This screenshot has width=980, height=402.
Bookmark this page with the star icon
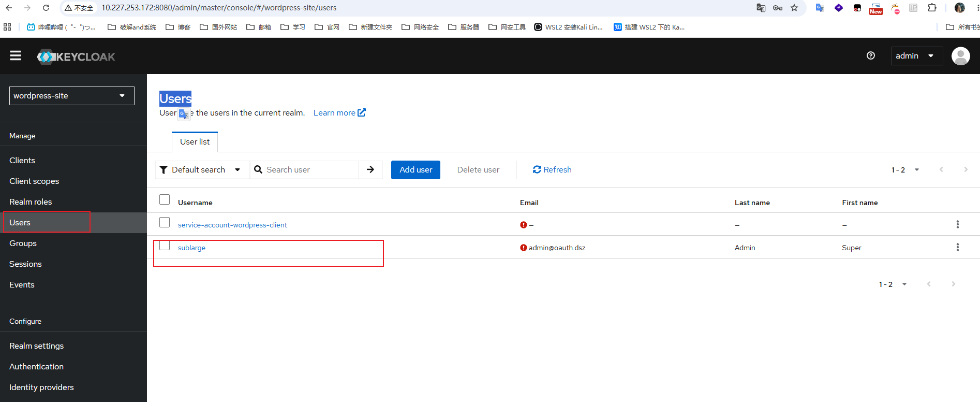[794, 8]
